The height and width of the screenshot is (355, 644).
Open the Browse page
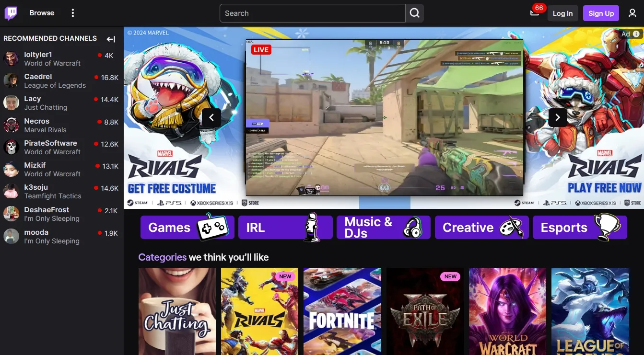click(42, 13)
